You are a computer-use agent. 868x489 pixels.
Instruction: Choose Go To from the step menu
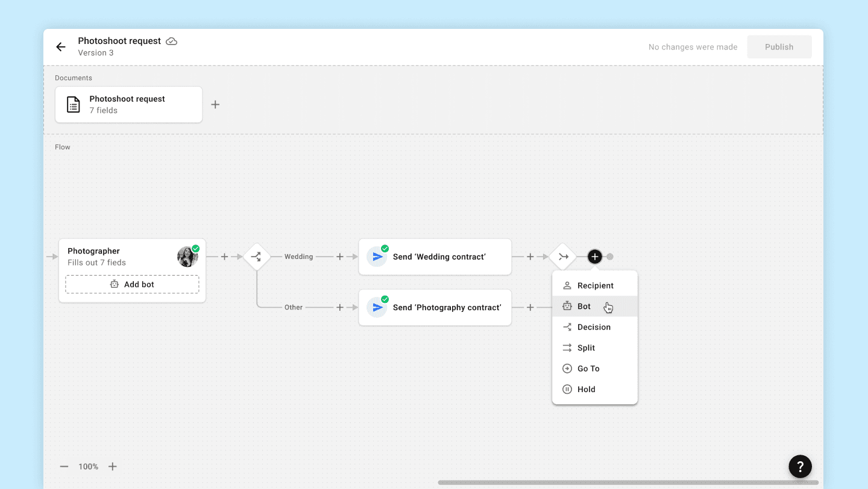point(595,369)
